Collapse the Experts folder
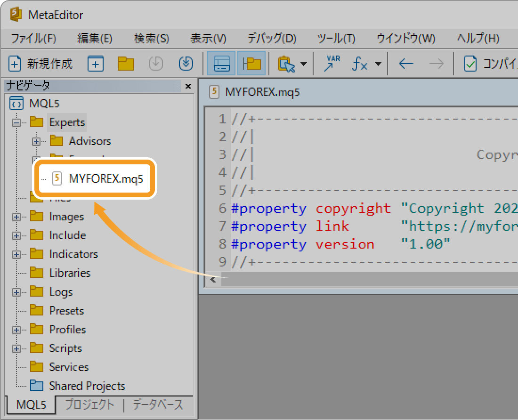This screenshot has width=518, height=420. [16, 122]
